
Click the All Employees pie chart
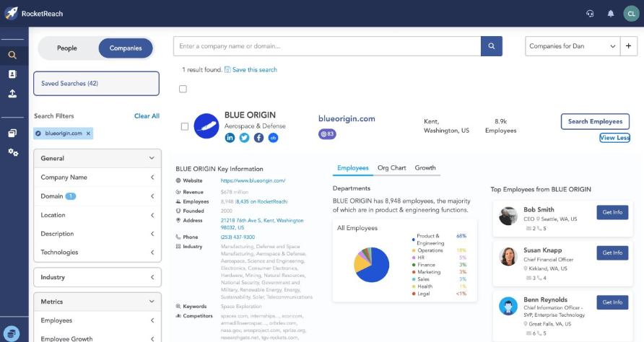tap(372, 265)
